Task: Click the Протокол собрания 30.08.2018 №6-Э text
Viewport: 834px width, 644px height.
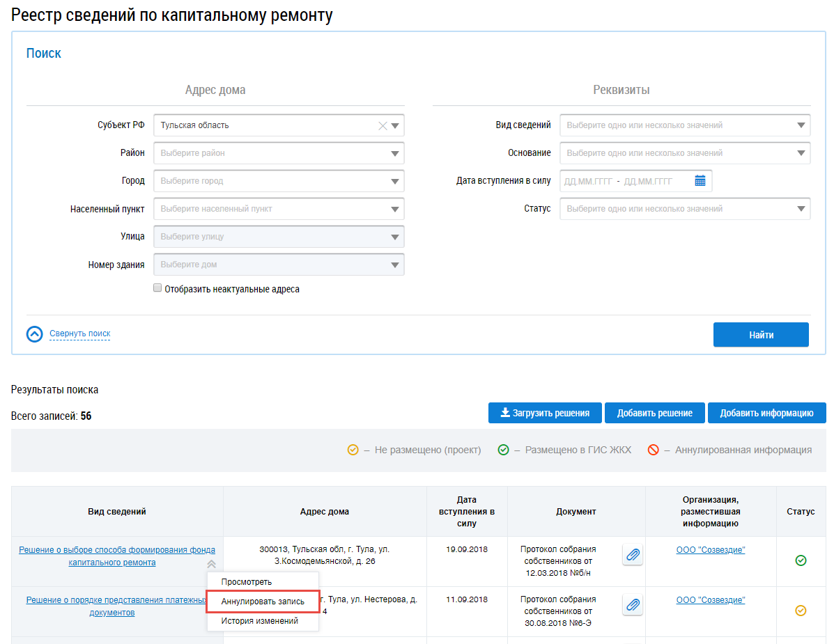Action: (558, 611)
